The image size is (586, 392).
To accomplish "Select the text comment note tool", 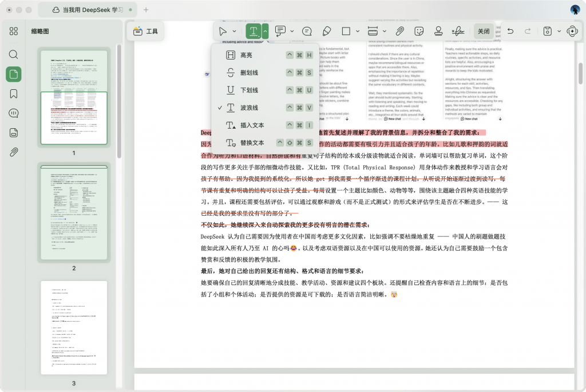I will 280,31.
